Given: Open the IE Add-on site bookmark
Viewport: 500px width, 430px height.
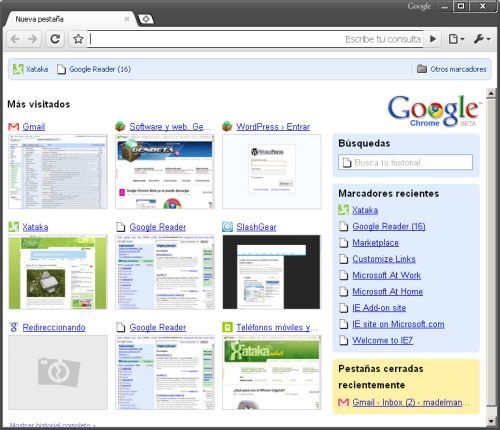Looking at the screenshot, I should pos(379,308).
